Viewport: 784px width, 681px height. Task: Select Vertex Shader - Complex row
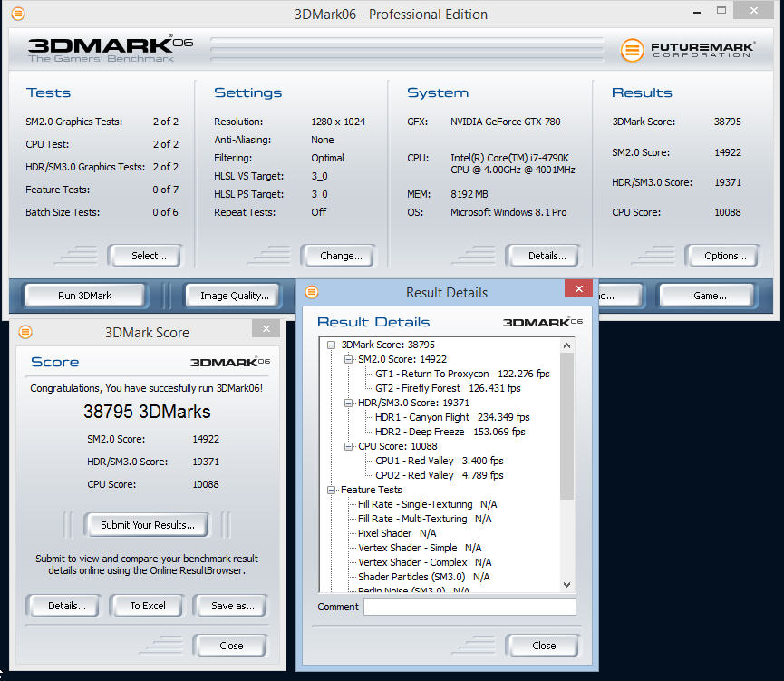point(424,562)
